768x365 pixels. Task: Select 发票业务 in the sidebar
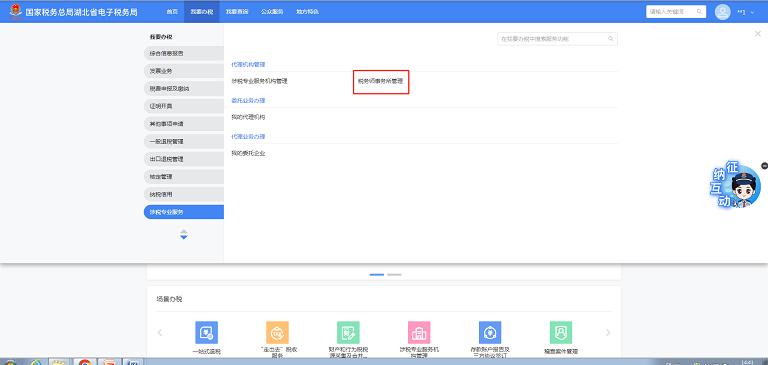tap(184, 71)
